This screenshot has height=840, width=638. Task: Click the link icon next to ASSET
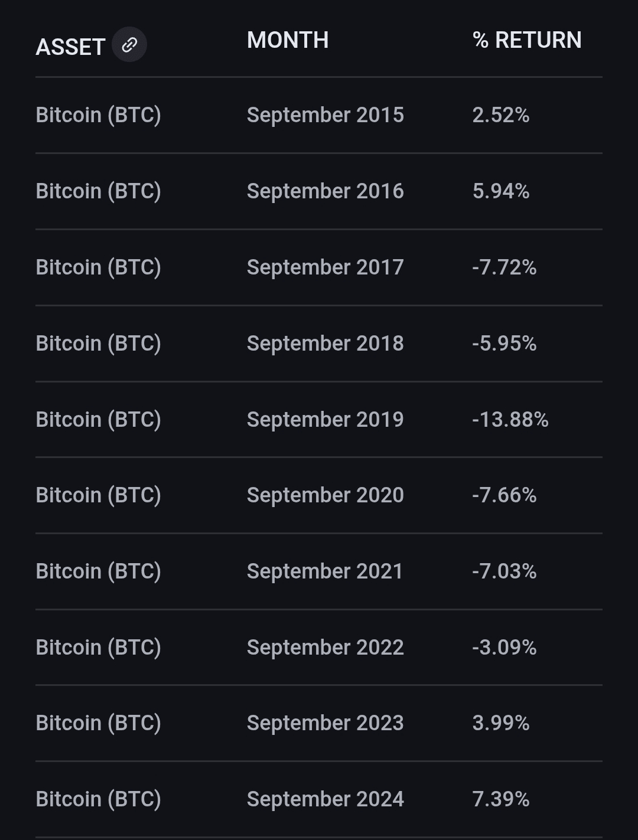[x=129, y=44]
